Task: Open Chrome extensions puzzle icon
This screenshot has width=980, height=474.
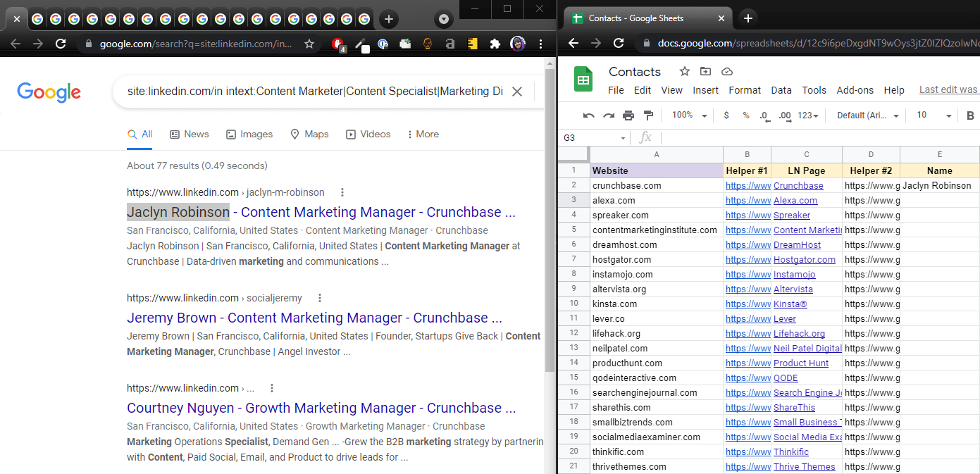Action: tap(495, 44)
